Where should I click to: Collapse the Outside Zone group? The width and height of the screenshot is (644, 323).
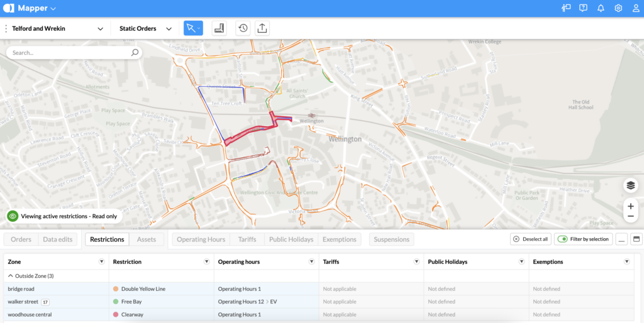[x=10, y=276]
